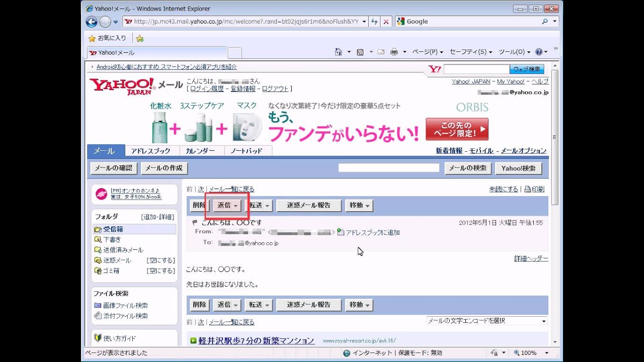Click the メールオプション link

pyautogui.click(x=523, y=151)
